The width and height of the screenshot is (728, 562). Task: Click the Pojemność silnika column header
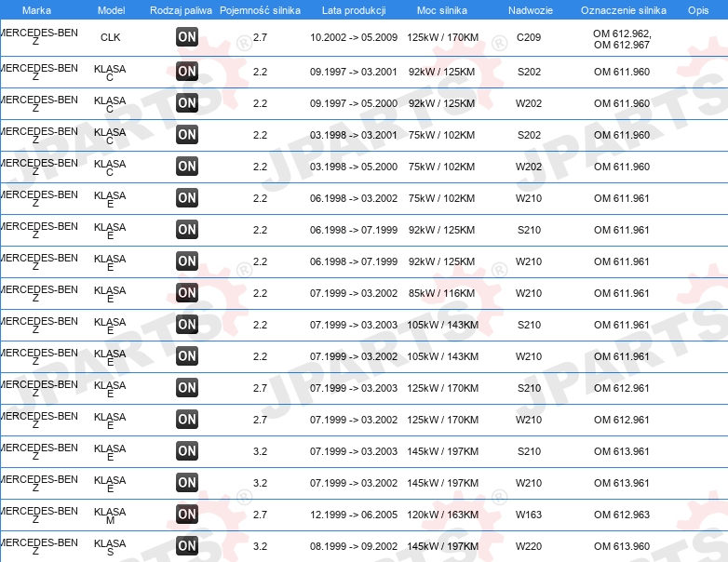click(260, 10)
